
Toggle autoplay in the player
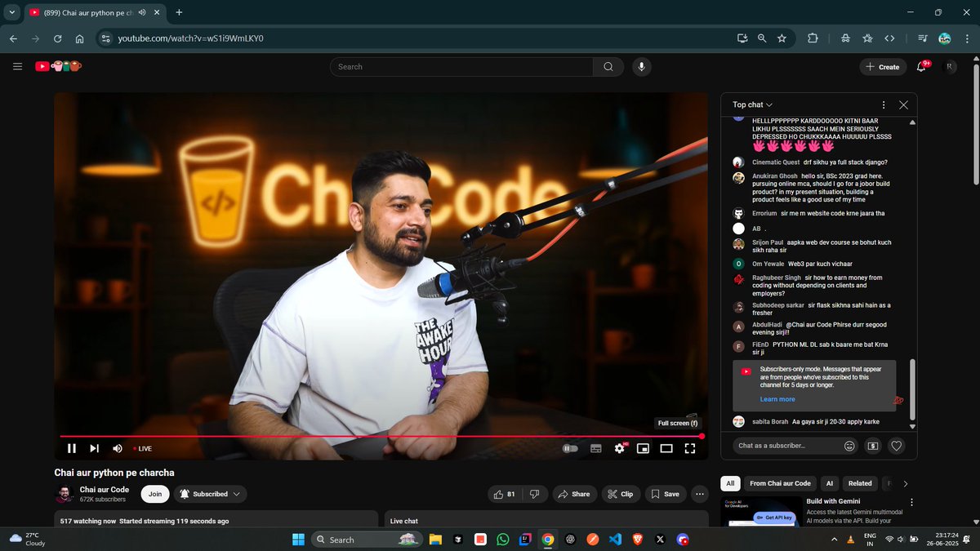pyautogui.click(x=569, y=448)
